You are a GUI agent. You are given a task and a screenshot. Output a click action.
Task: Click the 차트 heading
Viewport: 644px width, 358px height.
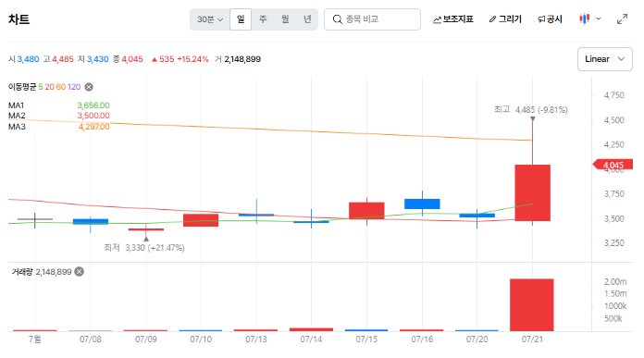(x=19, y=19)
